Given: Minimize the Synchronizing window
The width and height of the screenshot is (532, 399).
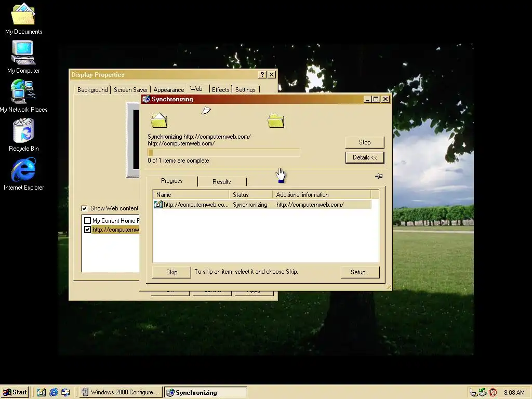Looking at the screenshot, I should tap(367, 99).
